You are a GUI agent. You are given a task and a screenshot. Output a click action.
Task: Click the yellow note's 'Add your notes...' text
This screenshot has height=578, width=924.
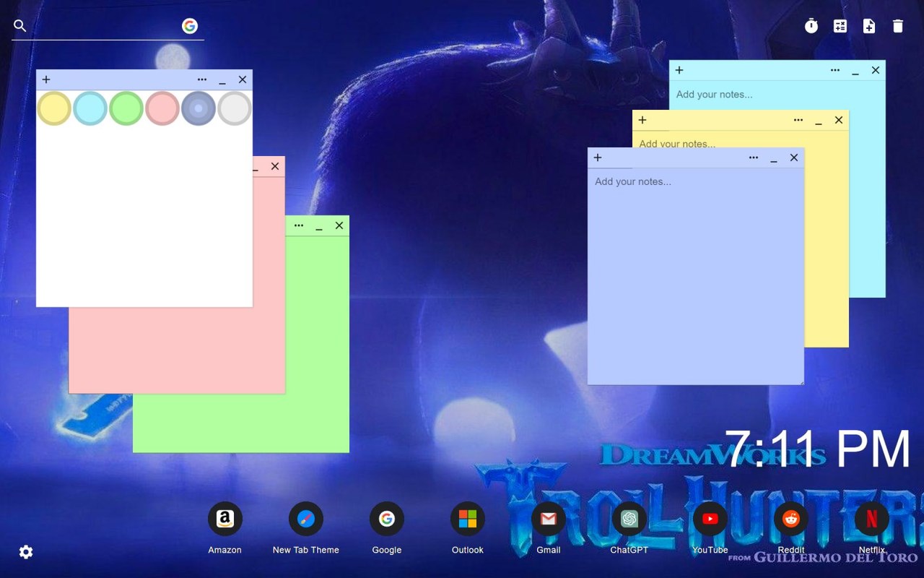coord(677,144)
